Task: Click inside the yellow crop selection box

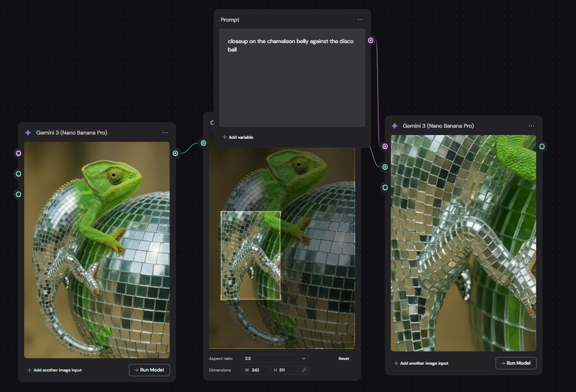Action: 250,256
